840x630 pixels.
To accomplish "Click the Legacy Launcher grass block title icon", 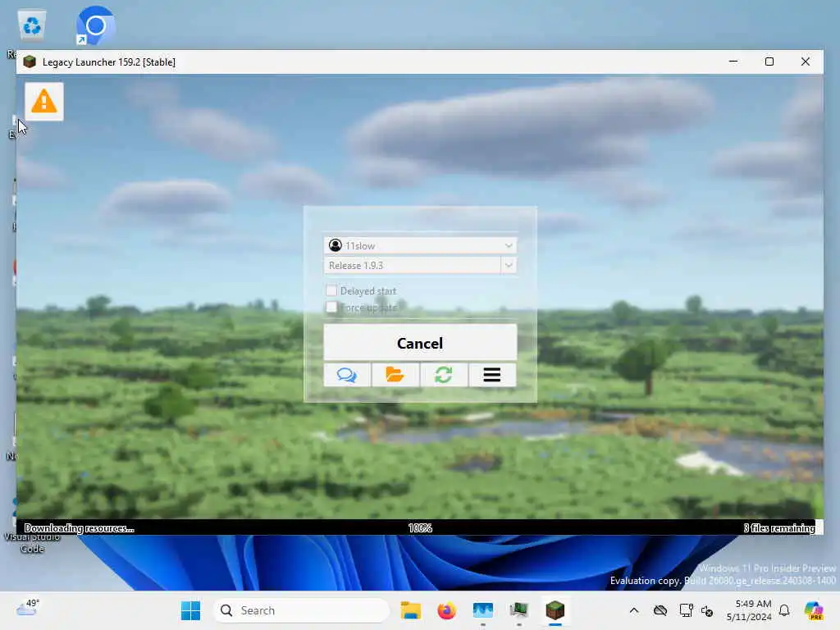I will tap(30, 62).
